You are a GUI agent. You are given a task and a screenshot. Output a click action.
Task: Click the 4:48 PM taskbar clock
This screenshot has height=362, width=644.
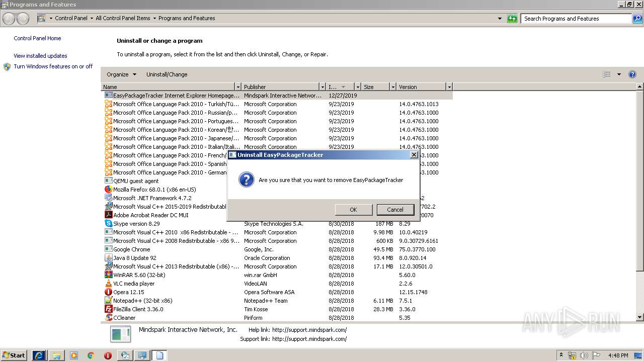point(618,355)
